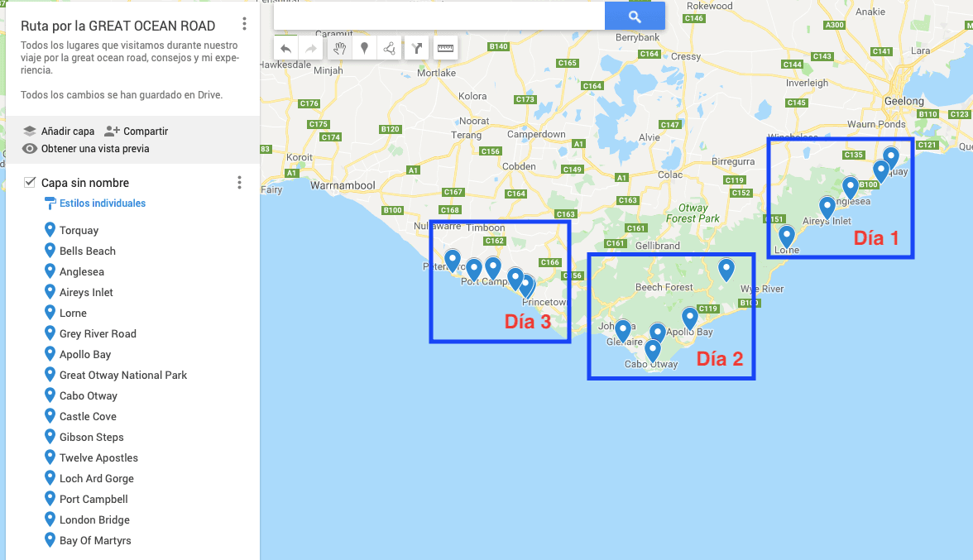973x560 pixels.
Task: Click the map search input field
Action: coord(439,16)
